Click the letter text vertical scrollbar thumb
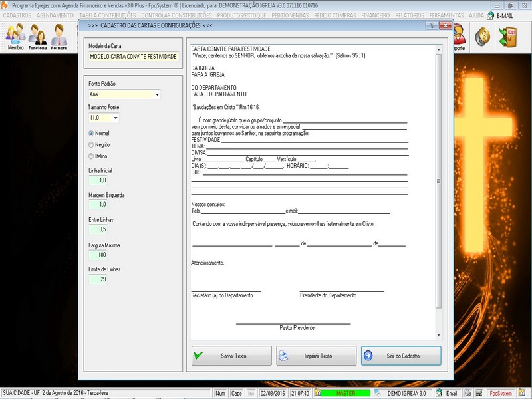This screenshot has width=532, height=399. pos(439,181)
